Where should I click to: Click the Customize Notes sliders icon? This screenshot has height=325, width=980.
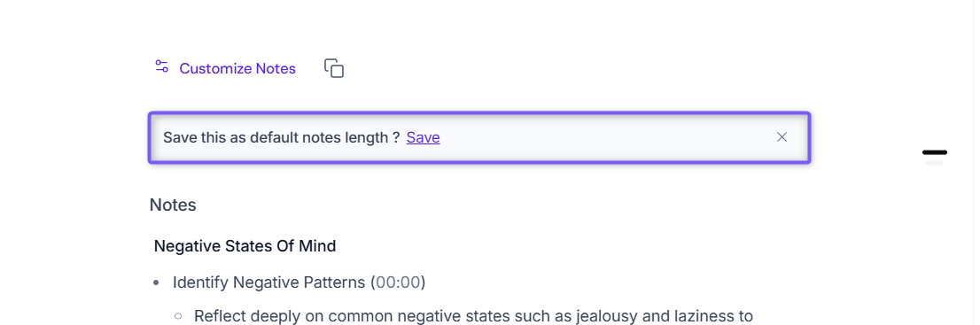coord(162,67)
